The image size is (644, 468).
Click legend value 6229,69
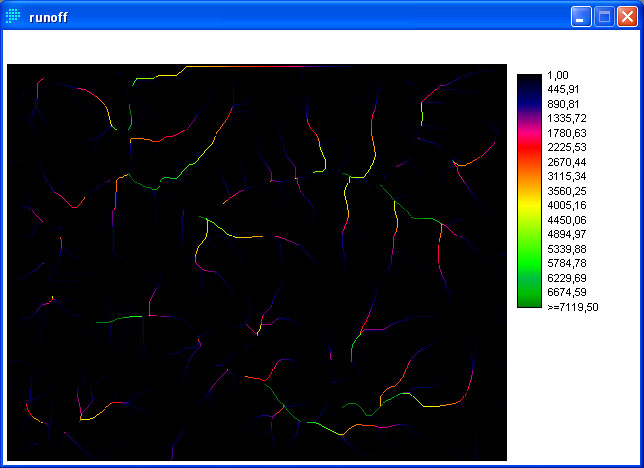pos(567,278)
